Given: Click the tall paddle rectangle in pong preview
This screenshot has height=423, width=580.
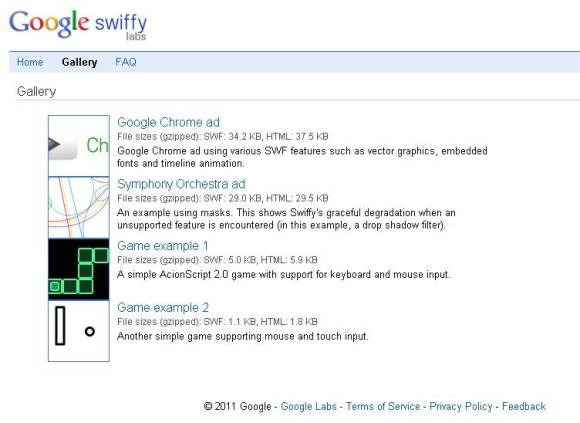Looking at the screenshot, I should [x=60, y=326].
